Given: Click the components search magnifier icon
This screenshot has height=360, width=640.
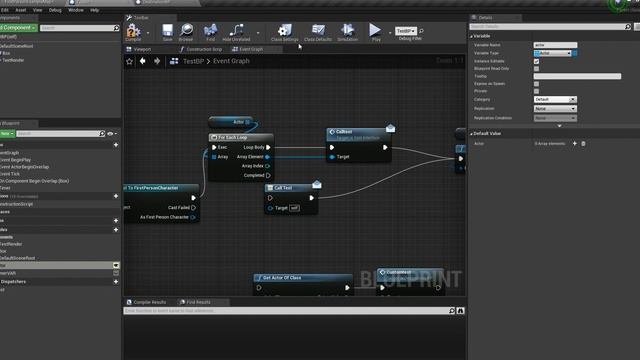Looking at the screenshot, I should pos(116,28).
